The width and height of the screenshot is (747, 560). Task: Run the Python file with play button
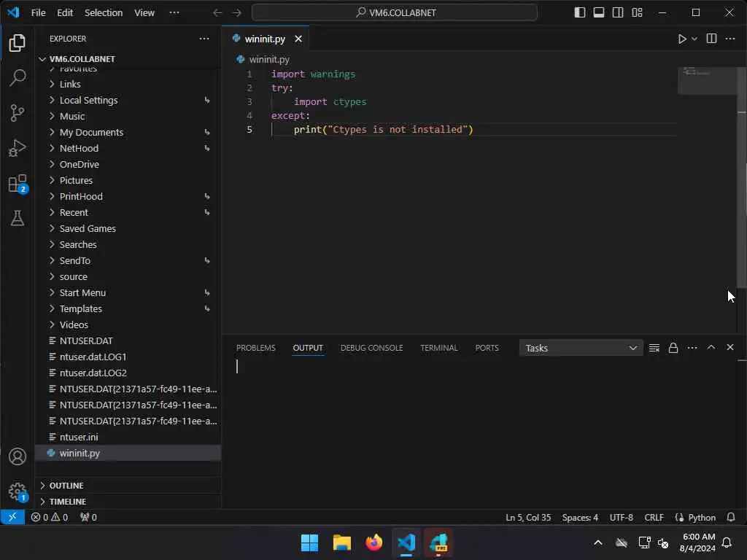tap(682, 39)
